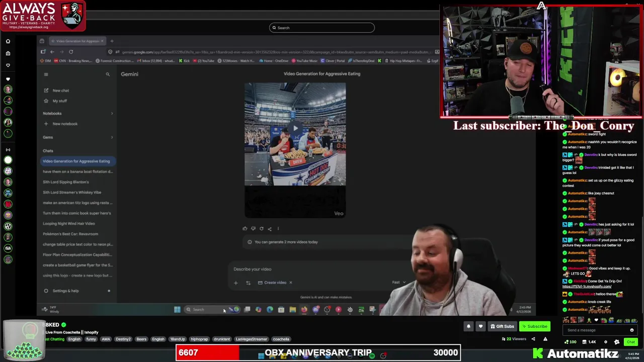
Task: Open the YouTube Music bookmark
Action: pyautogui.click(x=304, y=61)
